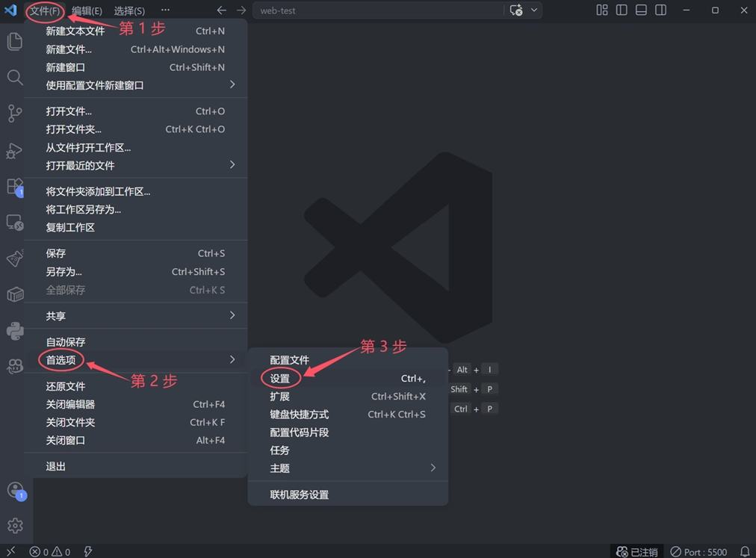
Task: Select 打开文件...
Action: click(x=135, y=111)
